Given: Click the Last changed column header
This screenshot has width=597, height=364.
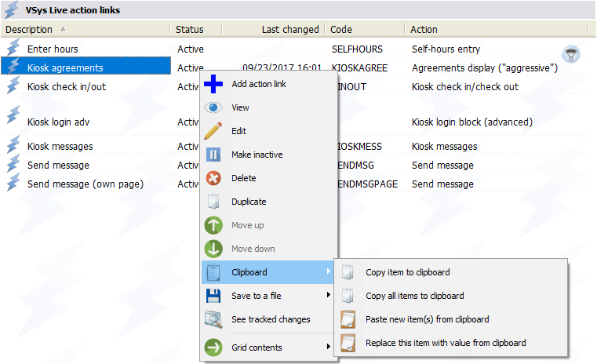Looking at the screenshot, I should click(290, 29).
